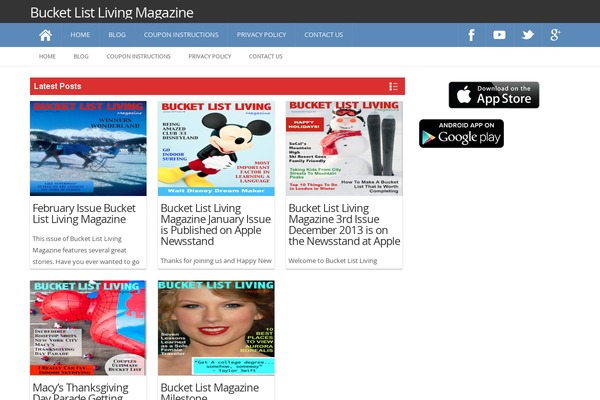Viewport: 600px width, 400px height.
Task: Toggle list view icon in Latest Posts bar
Action: [x=393, y=87]
